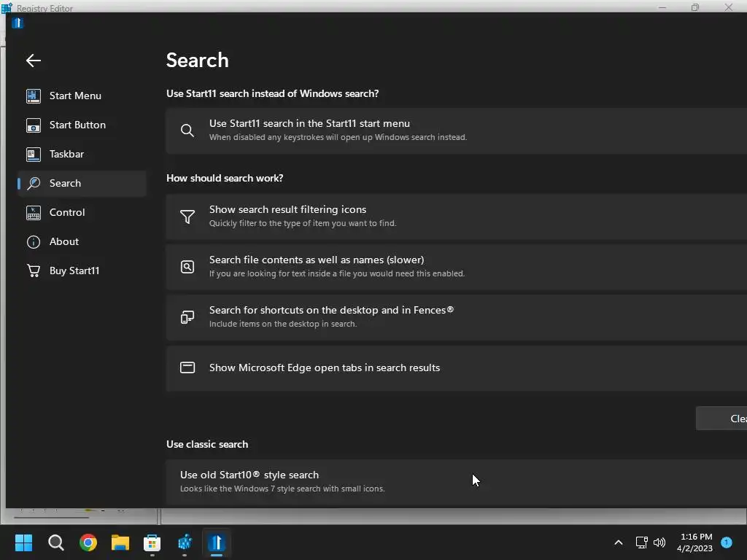This screenshot has width=747, height=560.
Task: Open the volume tray icon
Action: coord(659,542)
